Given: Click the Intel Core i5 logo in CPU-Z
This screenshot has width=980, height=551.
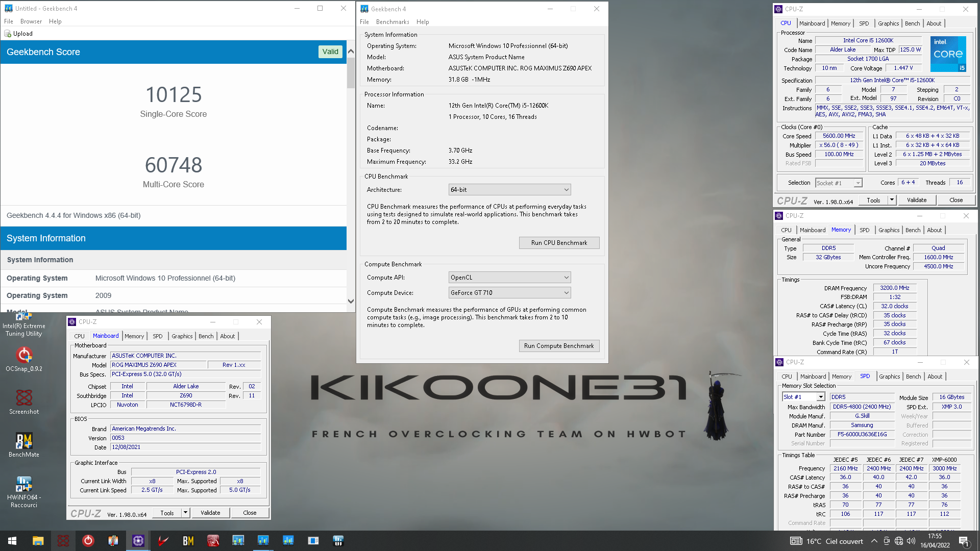Looking at the screenshot, I should (x=948, y=54).
